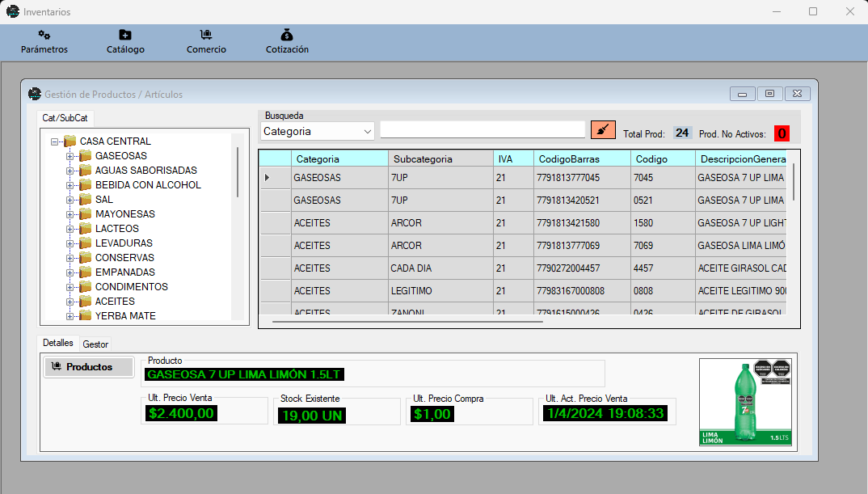Sort by IVA column header
The width and height of the screenshot is (868, 494).
(x=513, y=159)
